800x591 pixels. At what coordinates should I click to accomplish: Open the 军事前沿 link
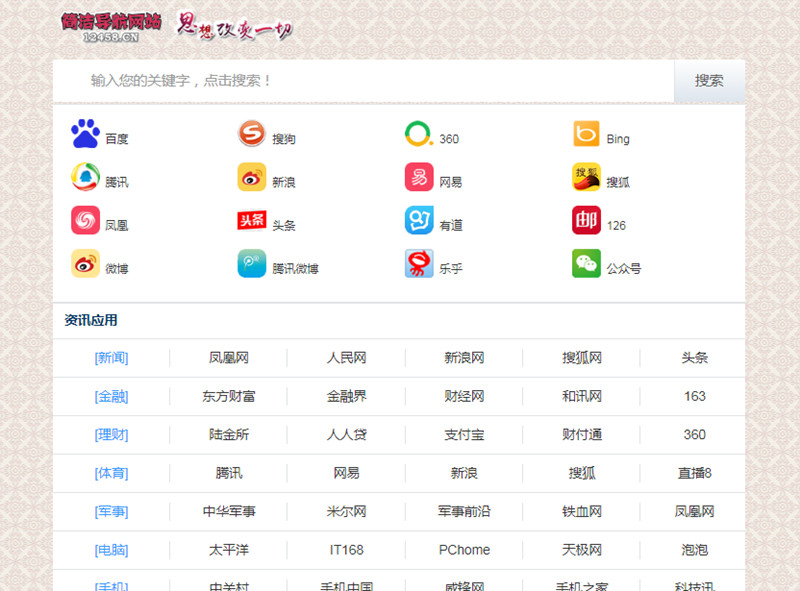pyautogui.click(x=464, y=511)
